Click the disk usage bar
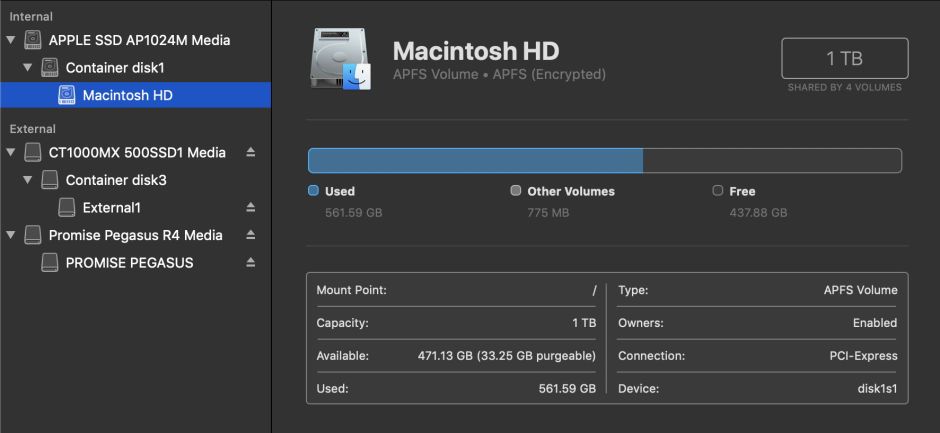 pyautogui.click(x=604, y=161)
